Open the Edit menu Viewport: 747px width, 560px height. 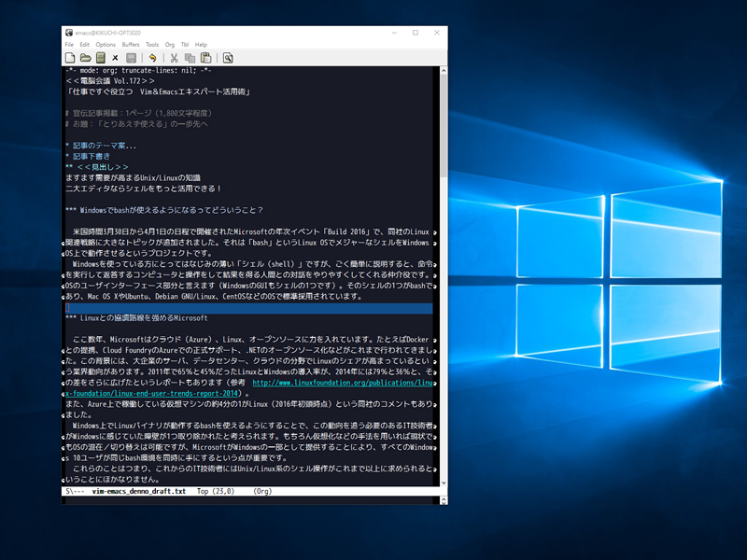(x=84, y=45)
